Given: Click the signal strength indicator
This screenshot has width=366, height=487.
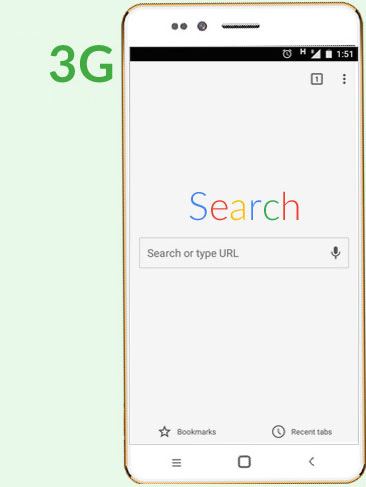Looking at the screenshot, I should [316, 54].
